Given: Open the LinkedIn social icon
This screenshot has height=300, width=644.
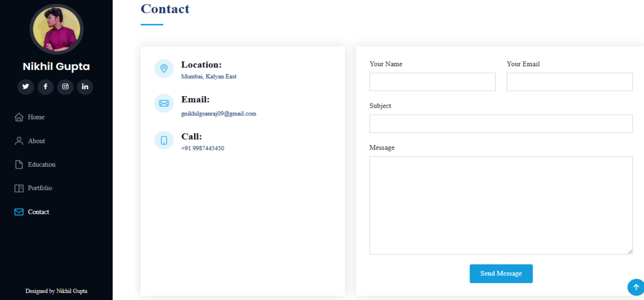Looking at the screenshot, I should [x=85, y=86].
